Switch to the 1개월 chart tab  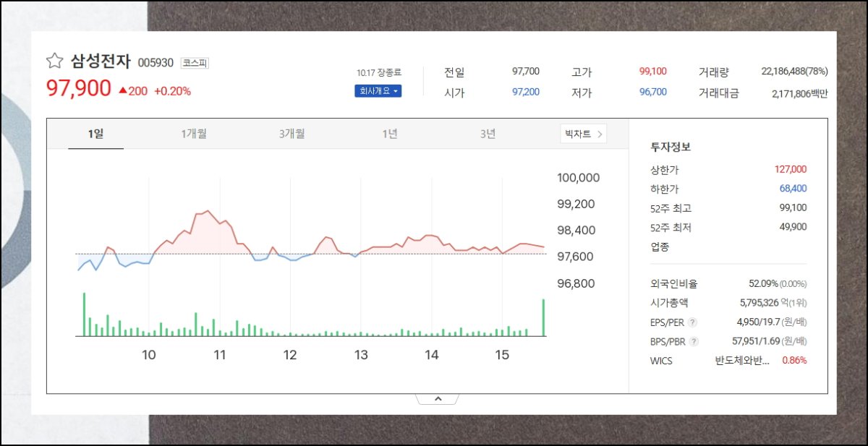tap(194, 134)
